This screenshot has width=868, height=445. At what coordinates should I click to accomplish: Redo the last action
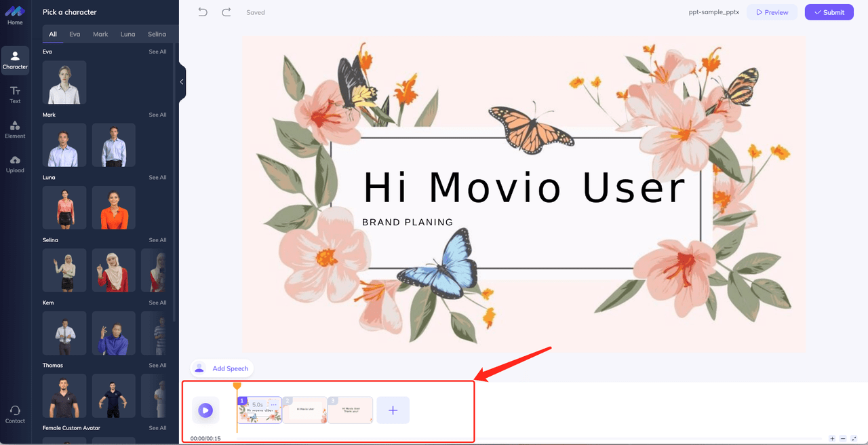(226, 12)
